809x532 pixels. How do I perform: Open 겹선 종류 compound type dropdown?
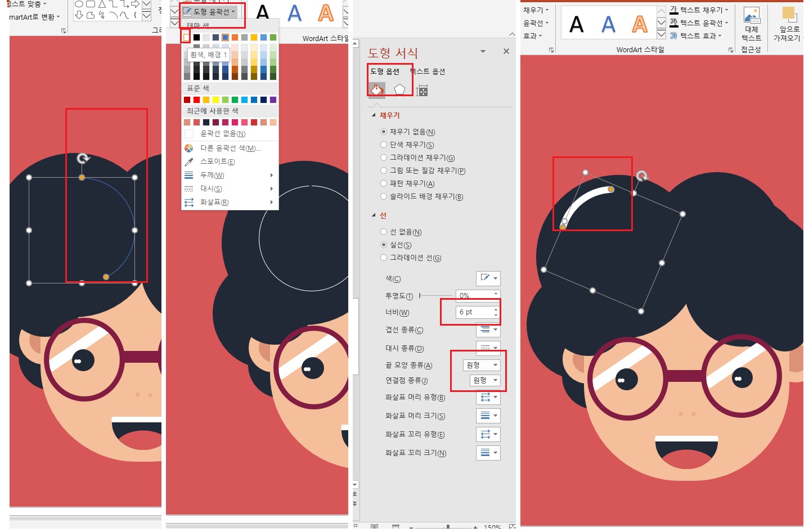(x=488, y=330)
